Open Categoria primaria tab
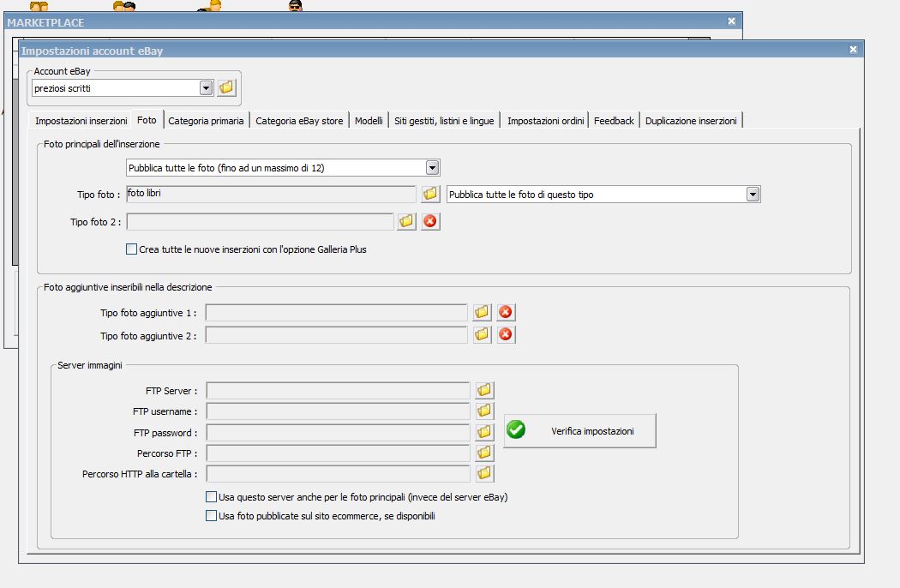The width and height of the screenshot is (900, 588). click(x=206, y=121)
